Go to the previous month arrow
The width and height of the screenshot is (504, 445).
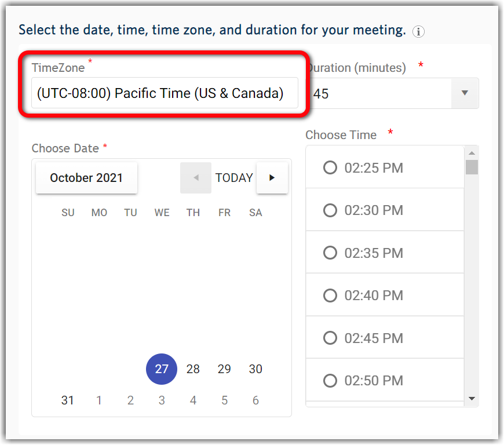[196, 178]
